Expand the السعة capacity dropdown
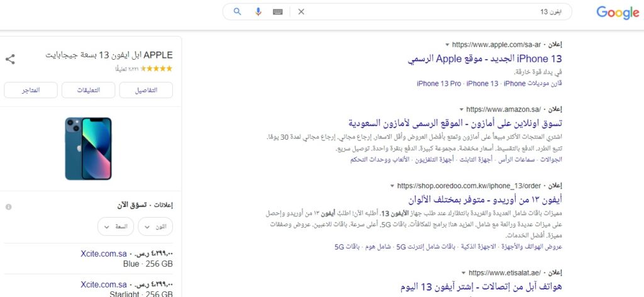The width and height of the screenshot is (644, 297). 116,227
